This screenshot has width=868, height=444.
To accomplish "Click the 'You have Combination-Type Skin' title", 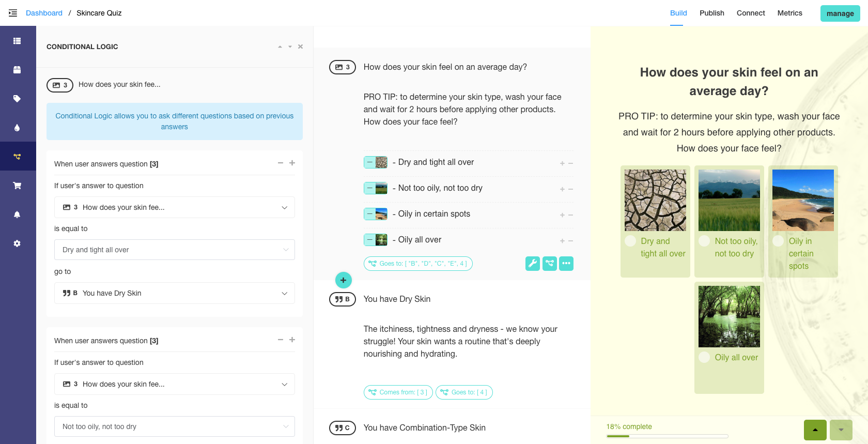I will pos(425,428).
